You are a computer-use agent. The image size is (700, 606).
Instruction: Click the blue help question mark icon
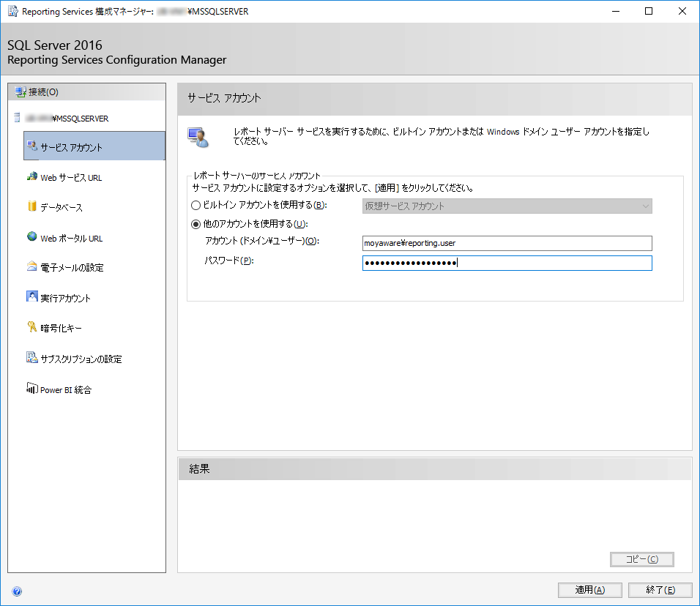[17, 591]
